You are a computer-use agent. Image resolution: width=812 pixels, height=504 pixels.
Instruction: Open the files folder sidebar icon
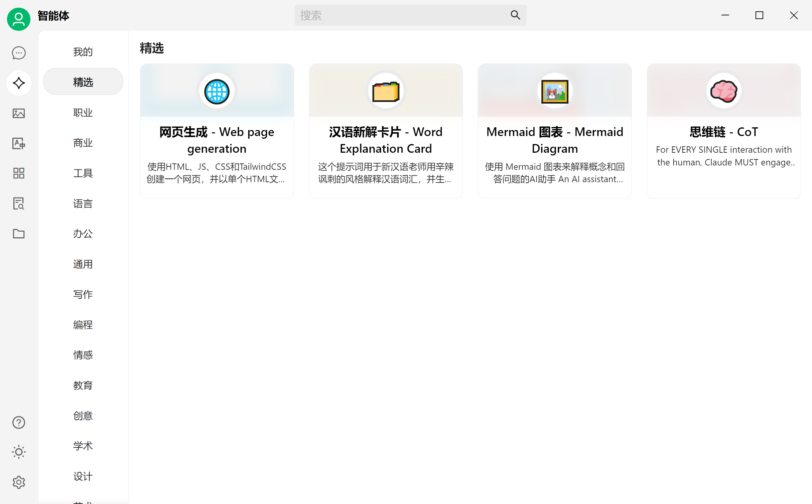(x=19, y=234)
